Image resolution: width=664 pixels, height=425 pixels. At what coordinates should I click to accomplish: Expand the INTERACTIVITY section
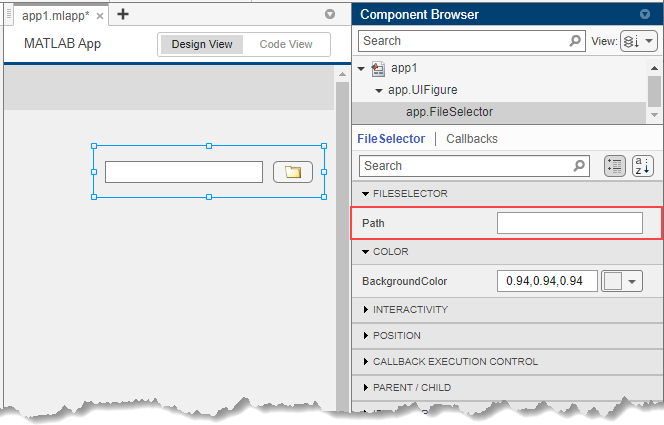coord(365,310)
